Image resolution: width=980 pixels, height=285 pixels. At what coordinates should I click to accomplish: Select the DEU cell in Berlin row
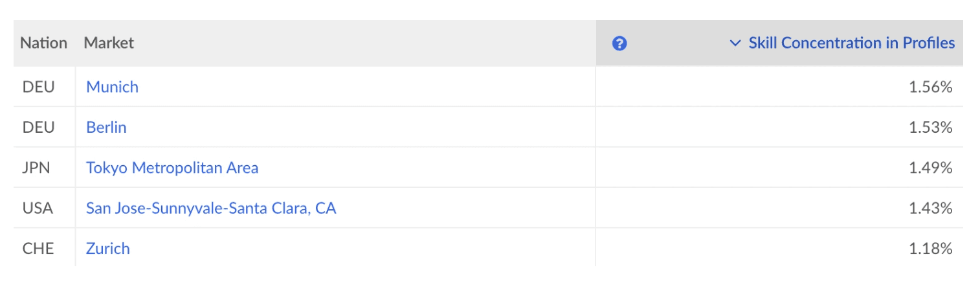pyautogui.click(x=39, y=128)
